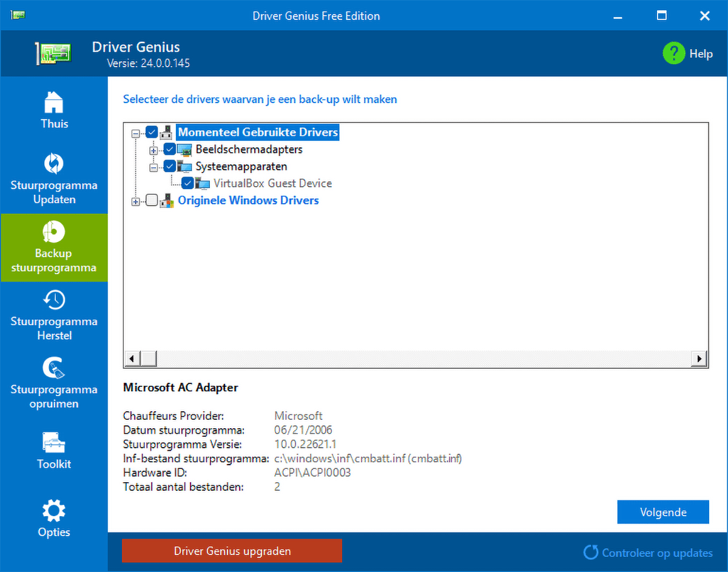Click the horizontal scrollbar thumb
This screenshot has width=728, height=572.
[149, 358]
